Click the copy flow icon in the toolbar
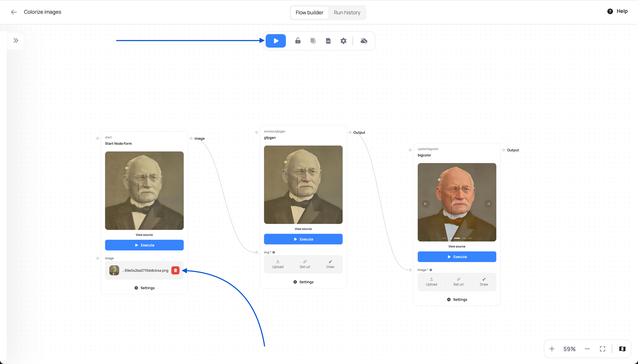Image resolution: width=638 pixels, height=364 pixels. [313, 41]
